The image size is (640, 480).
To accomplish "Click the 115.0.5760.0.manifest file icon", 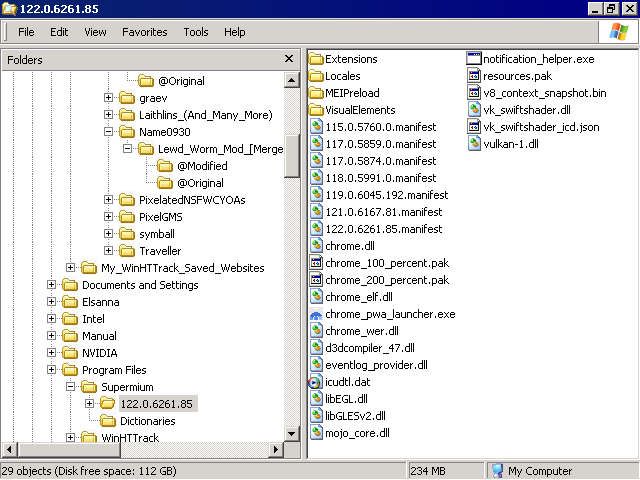I will coord(316,127).
